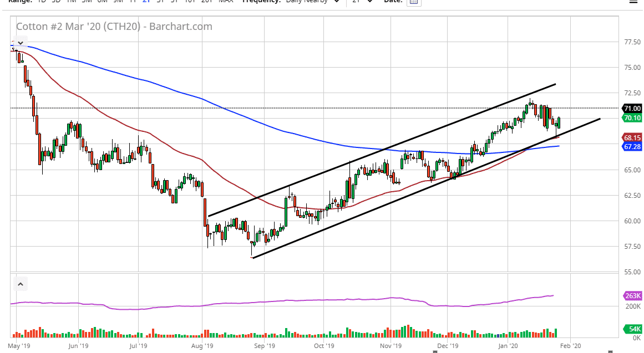This screenshot has height=353, width=644.
Task: Click the Feb '20 date axis label
Action: (570, 346)
